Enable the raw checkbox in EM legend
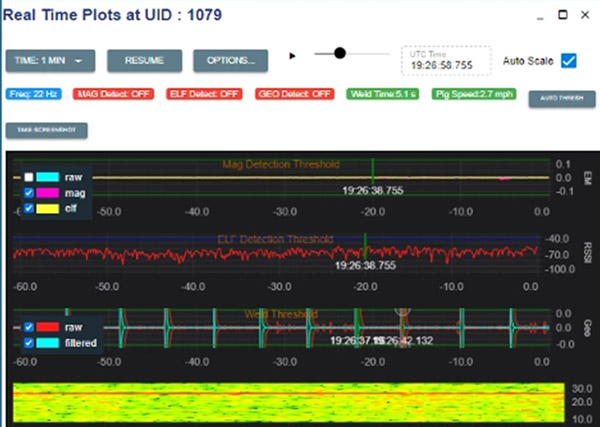600x427 pixels. 29,177
